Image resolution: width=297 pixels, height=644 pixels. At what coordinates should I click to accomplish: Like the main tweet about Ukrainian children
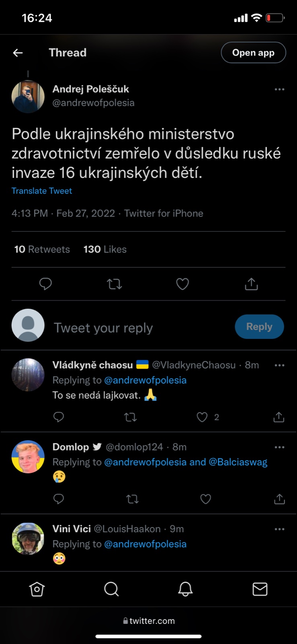(x=182, y=284)
